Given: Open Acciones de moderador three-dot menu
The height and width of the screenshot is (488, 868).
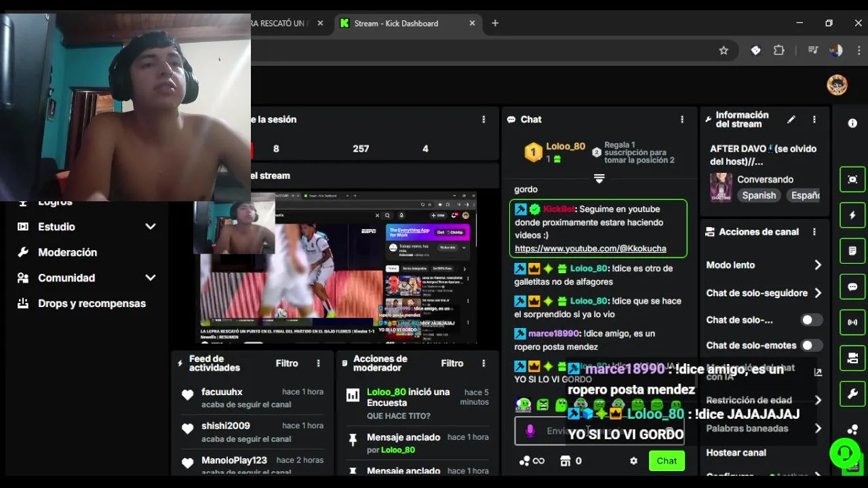Looking at the screenshot, I should click(484, 363).
